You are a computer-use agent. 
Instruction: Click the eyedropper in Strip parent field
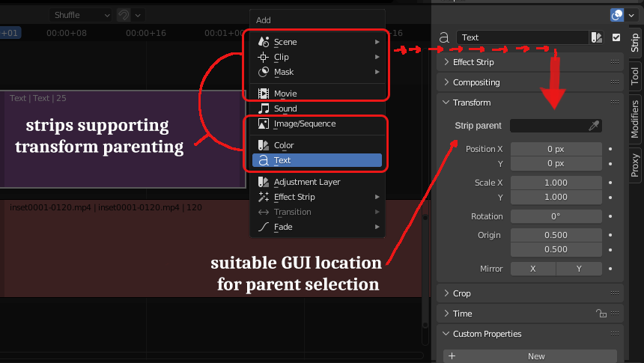[x=594, y=126]
